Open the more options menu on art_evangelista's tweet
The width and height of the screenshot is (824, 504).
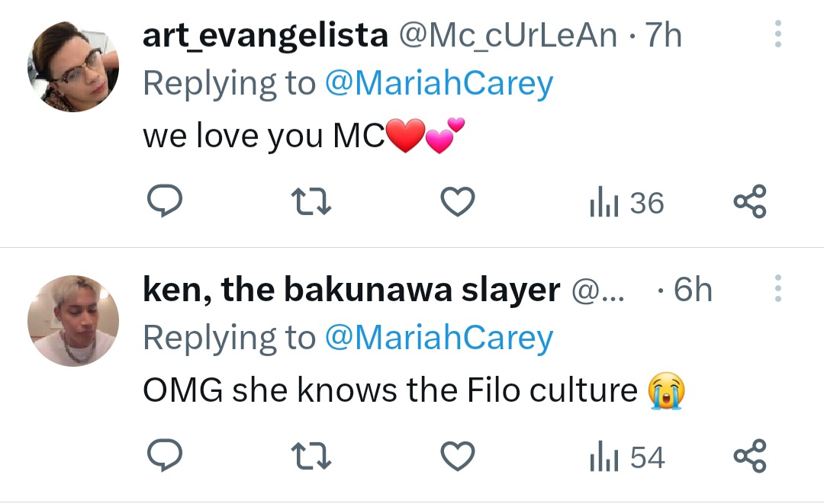pyautogui.click(x=777, y=34)
